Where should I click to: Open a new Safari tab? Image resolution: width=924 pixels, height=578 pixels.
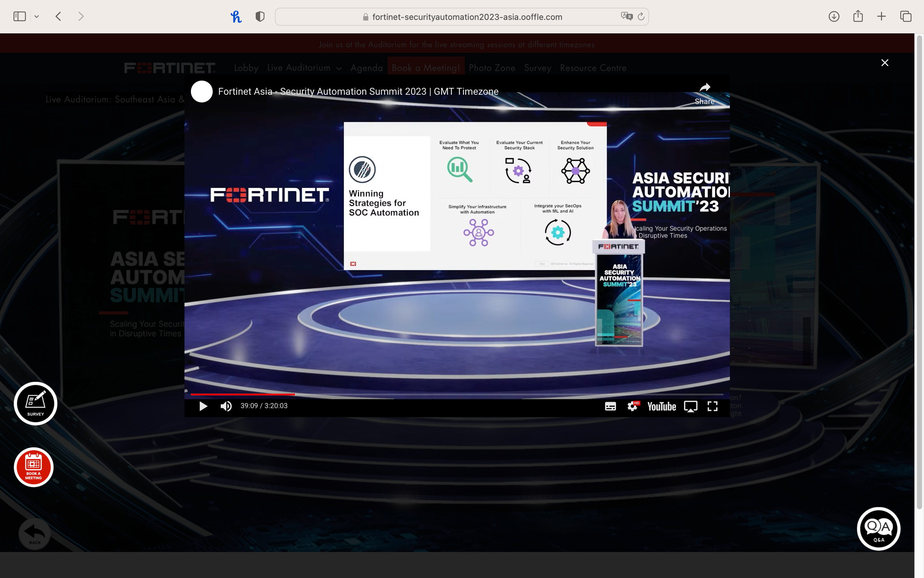[881, 16]
